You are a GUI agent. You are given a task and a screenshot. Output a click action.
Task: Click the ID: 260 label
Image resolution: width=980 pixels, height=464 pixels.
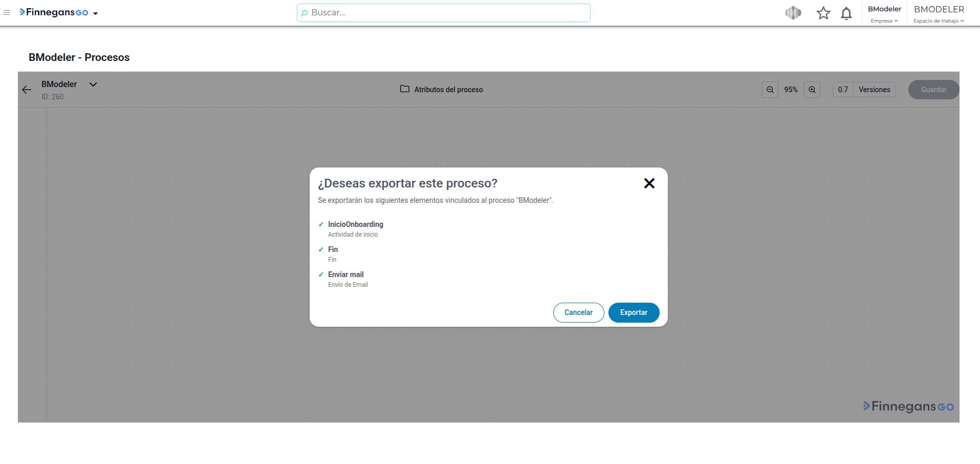[53, 97]
